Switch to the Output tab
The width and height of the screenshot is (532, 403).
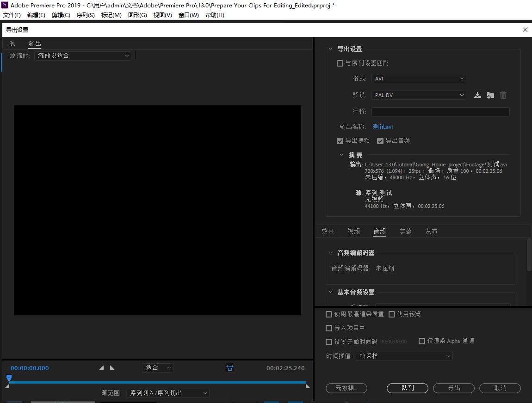35,44
